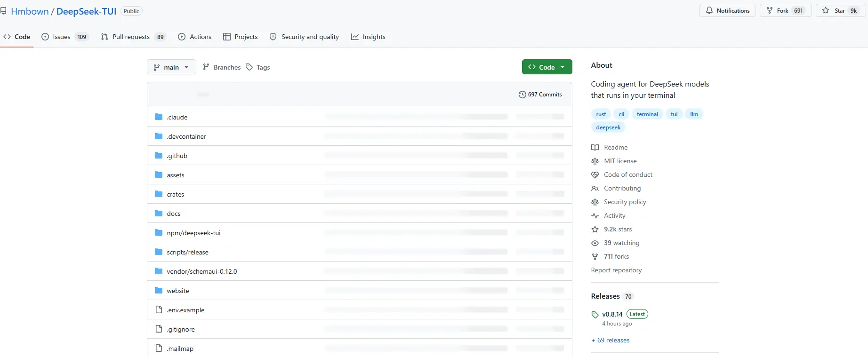Select the llm topic tag
Image resolution: width=868 pixels, height=357 pixels.
pyautogui.click(x=694, y=114)
